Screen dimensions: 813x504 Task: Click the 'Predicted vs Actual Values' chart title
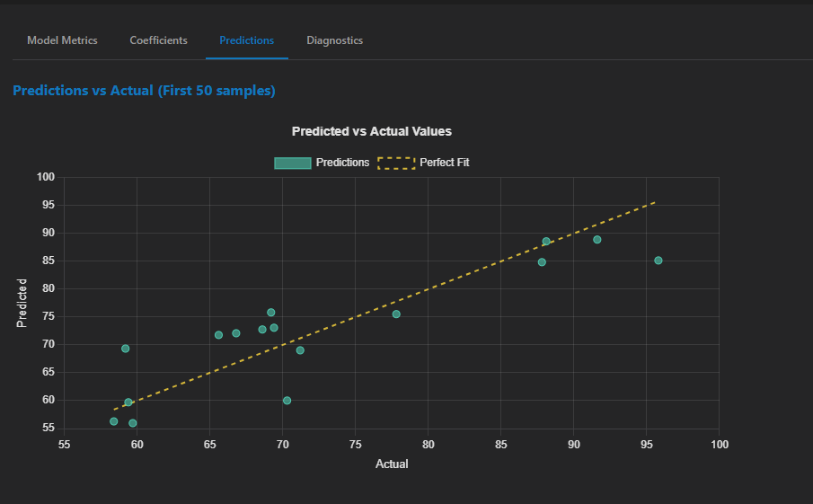pos(372,131)
